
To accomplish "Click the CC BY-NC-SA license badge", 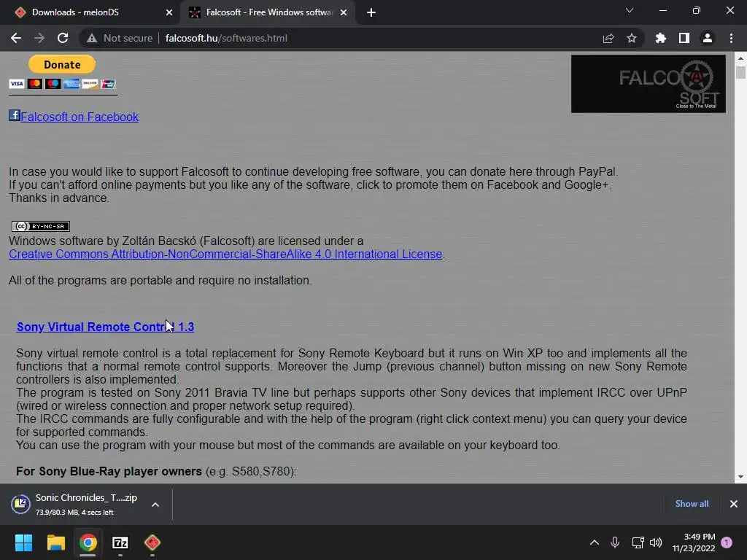I will (41, 226).
